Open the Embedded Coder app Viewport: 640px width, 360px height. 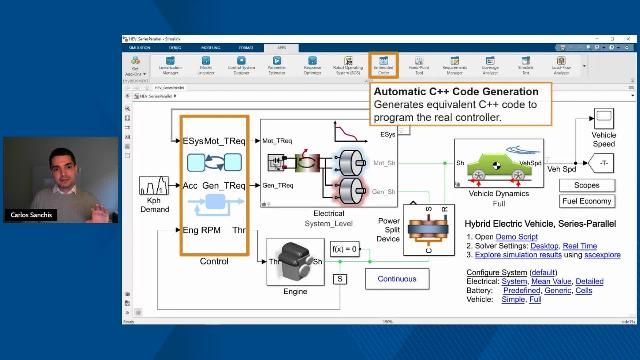point(383,65)
